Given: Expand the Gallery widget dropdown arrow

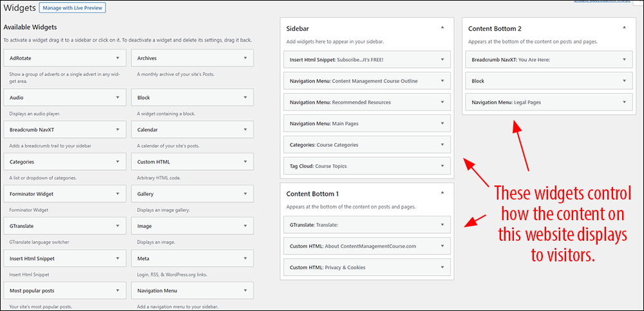Looking at the screenshot, I should [245, 194].
